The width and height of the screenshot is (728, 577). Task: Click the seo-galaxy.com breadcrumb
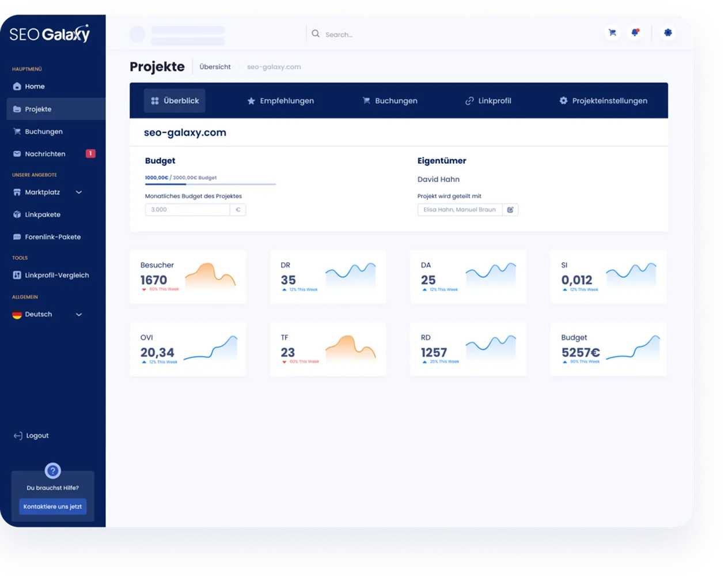[x=274, y=67]
